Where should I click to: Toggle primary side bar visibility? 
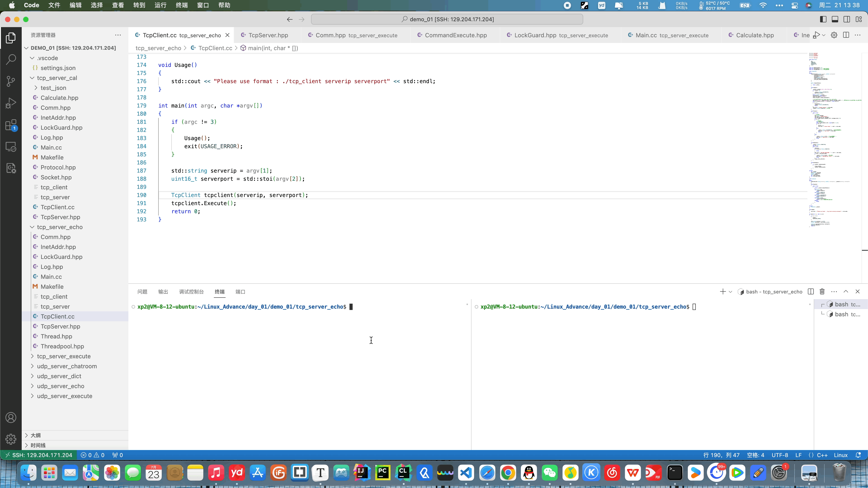click(x=823, y=19)
